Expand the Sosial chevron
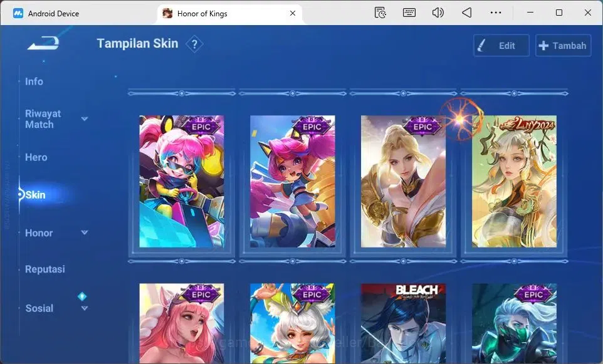603x364 pixels. click(x=85, y=308)
